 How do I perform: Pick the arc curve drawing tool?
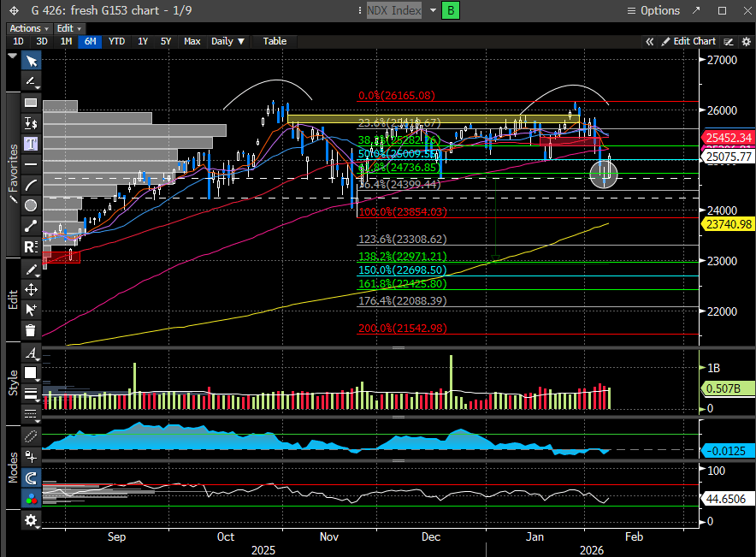click(x=31, y=185)
